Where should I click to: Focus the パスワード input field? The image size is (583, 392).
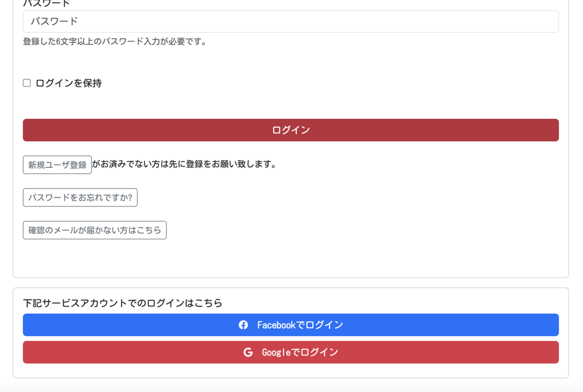pyautogui.click(x=291, y=21)
